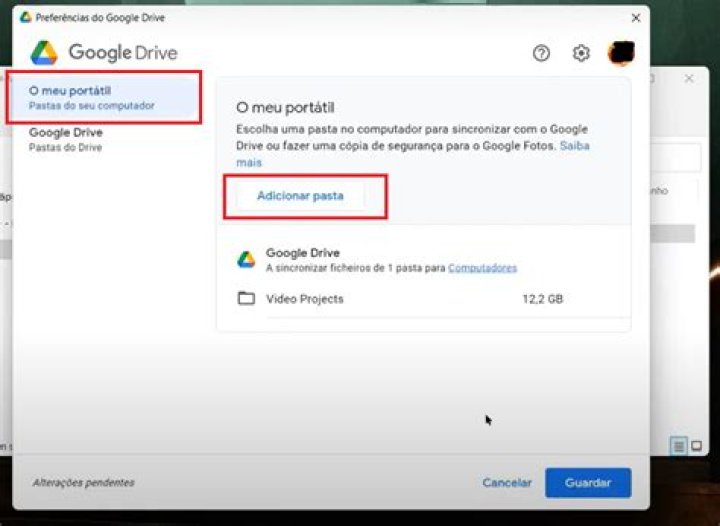Select the 'Video Projects' folder row
Screen dimensions: 720x526
tap(423, 299)
